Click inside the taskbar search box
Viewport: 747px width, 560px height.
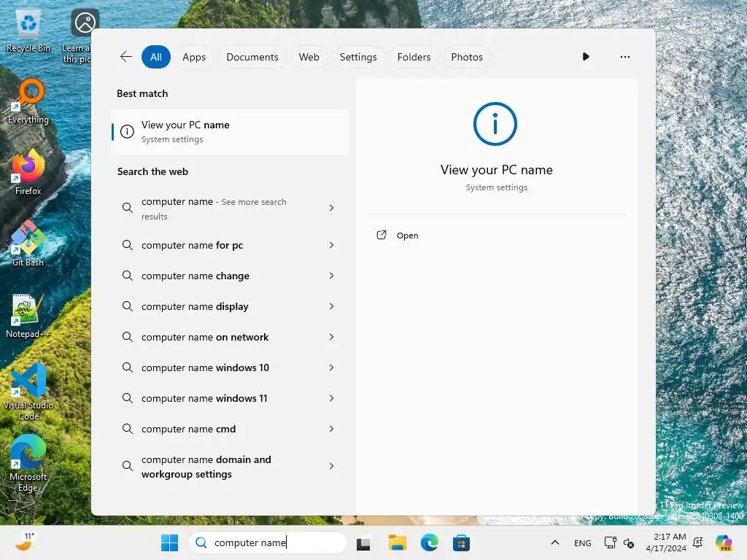pos(268,542)
